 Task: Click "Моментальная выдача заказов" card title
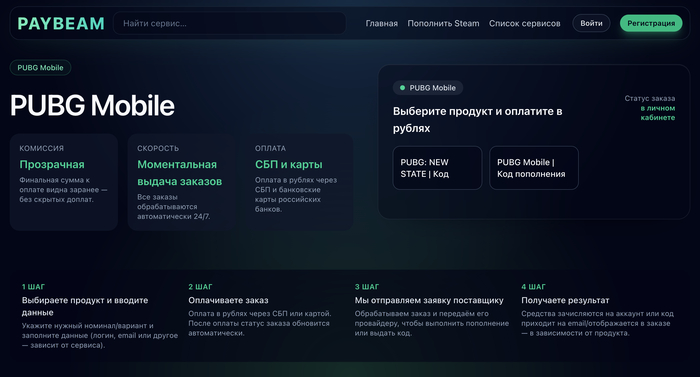click(x=179, y=173)
